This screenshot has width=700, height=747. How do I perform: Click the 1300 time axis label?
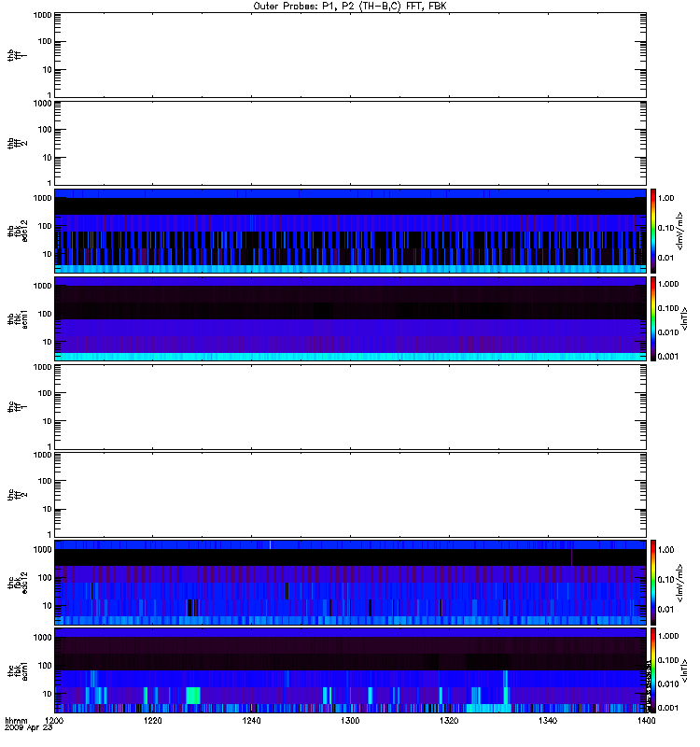click(350, 721)
